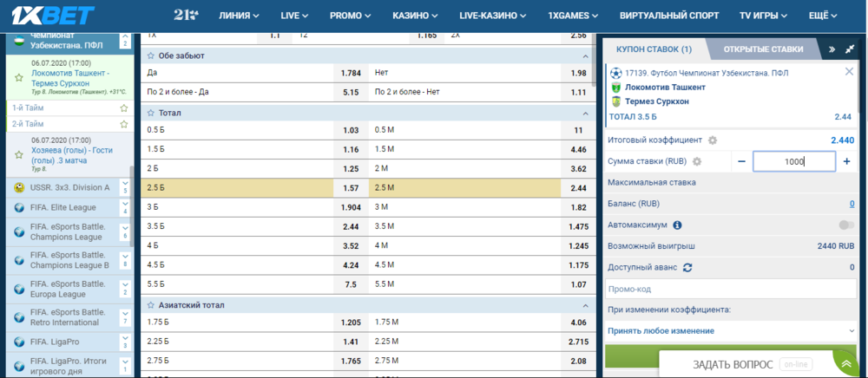Expand FIFA. Elite League matches
This screenshot has height=378, width=868.
125,208
